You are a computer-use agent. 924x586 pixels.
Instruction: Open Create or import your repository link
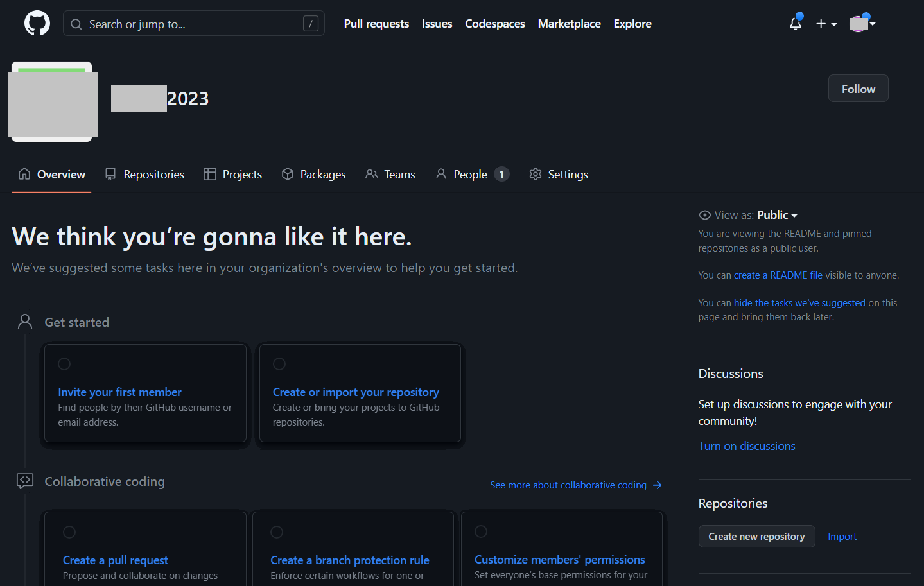(356, 392)
